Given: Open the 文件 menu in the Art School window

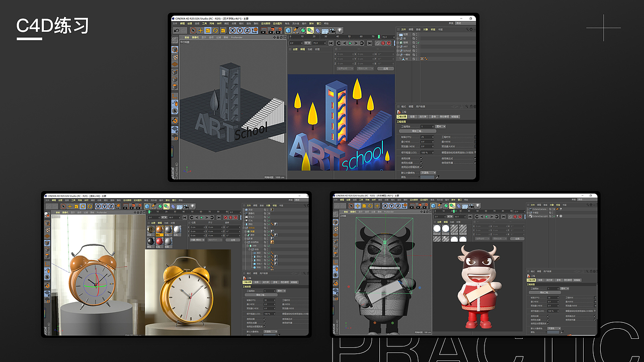Looking at the screenshot, I should coord(175,24).
